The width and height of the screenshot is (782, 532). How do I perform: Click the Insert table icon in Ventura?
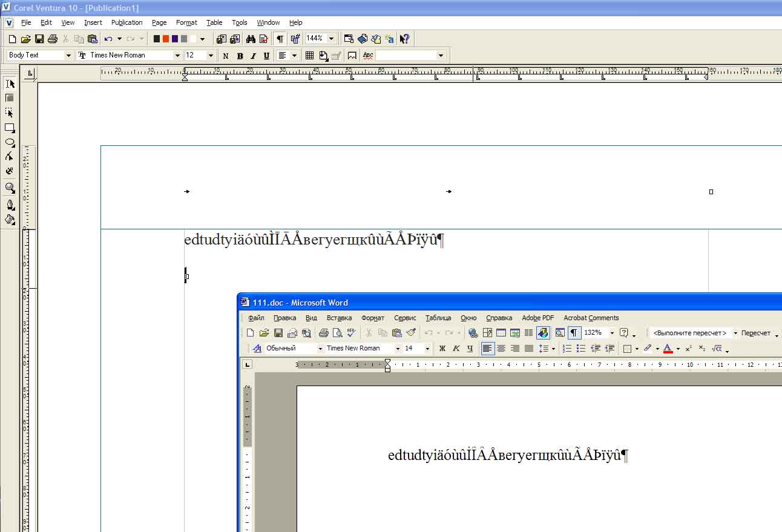click(309, 56)
